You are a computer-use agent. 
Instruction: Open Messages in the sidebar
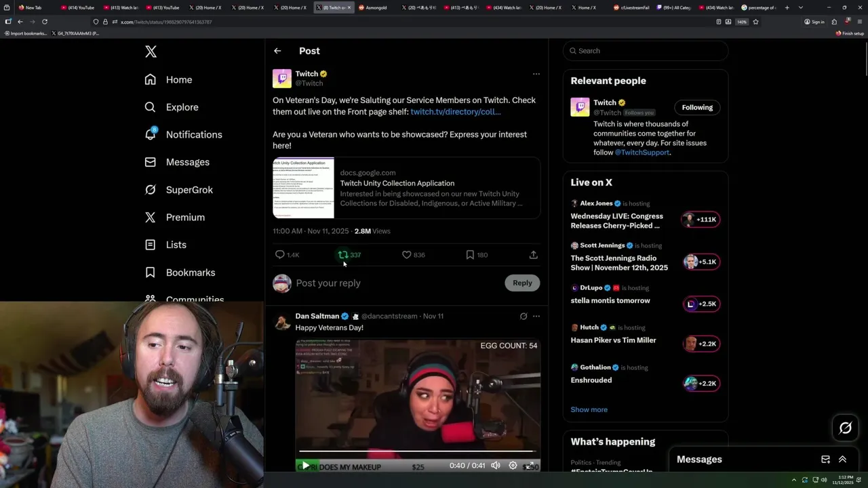[177, 162]
